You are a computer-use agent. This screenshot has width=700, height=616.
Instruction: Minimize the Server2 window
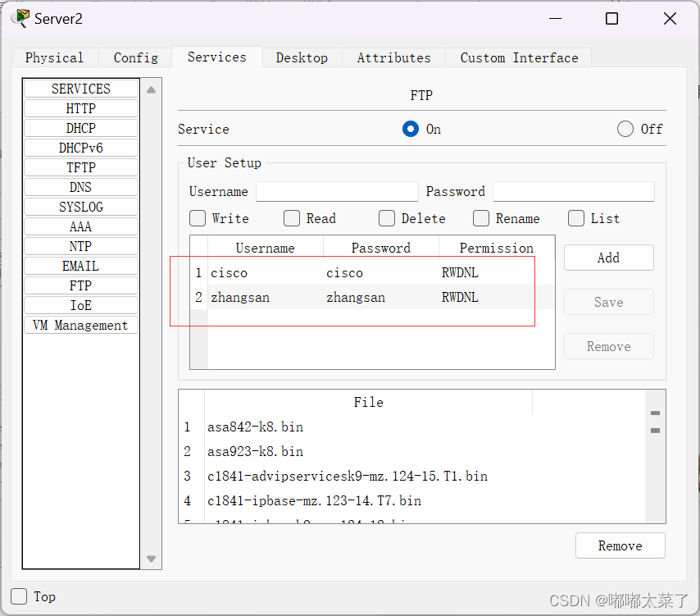(x=555, y=18)
